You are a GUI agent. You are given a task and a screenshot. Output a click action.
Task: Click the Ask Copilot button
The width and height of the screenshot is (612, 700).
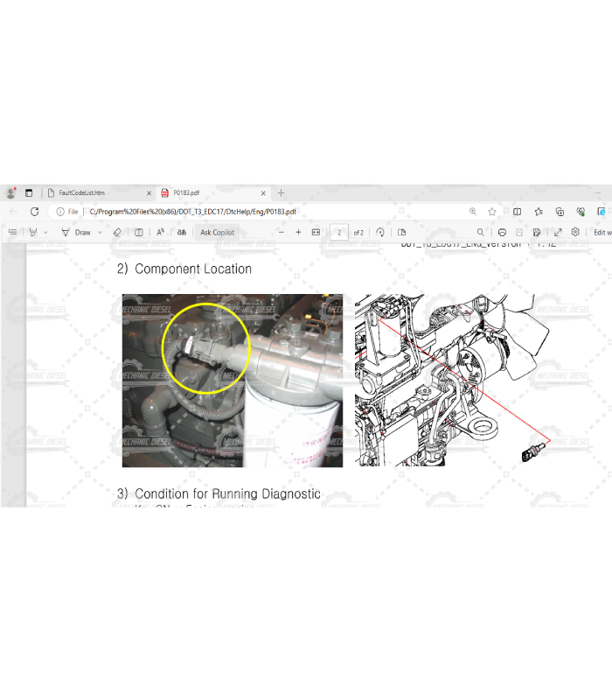[x=217, y=233]
